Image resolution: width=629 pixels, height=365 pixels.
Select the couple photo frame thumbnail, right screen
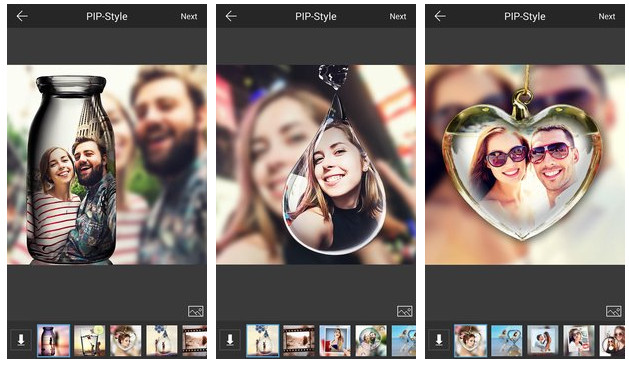[x=542, y=341]
